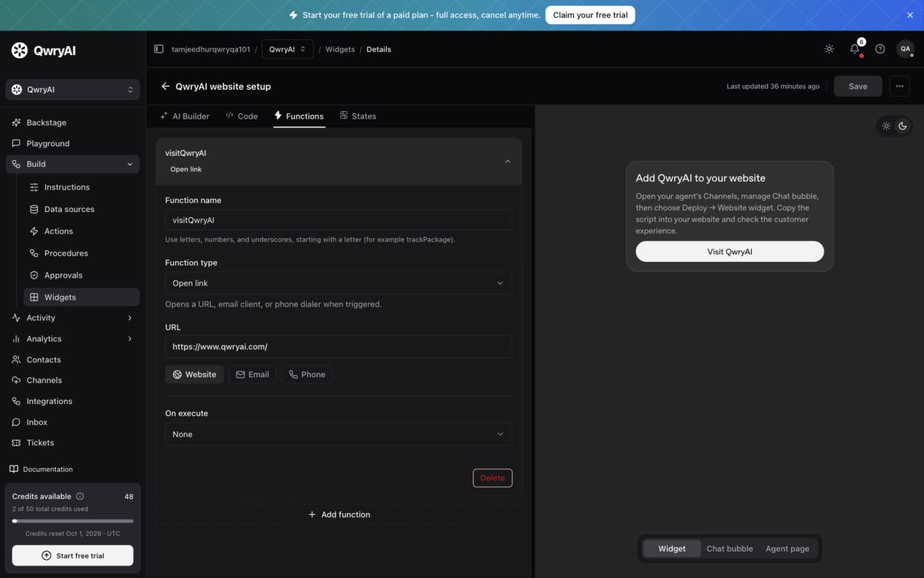Open the Documentation link

pyautogui.click(x=42, y=469)
